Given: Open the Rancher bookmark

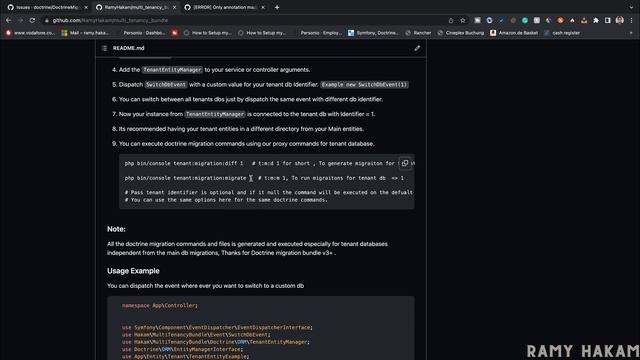Looking at the screenshot, I should pyautogui.click(x=418, y=33).
